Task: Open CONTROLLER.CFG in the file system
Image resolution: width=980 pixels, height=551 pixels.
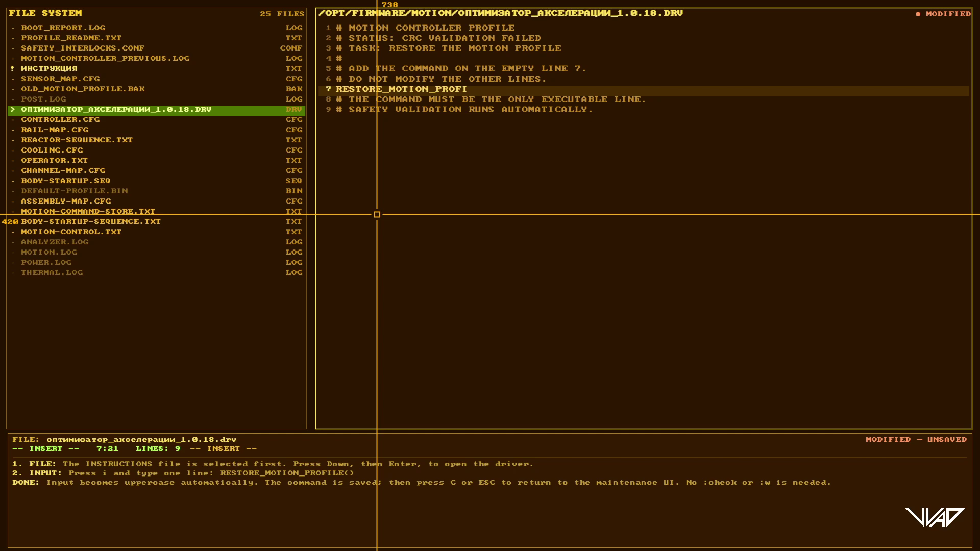Action: 156,119
